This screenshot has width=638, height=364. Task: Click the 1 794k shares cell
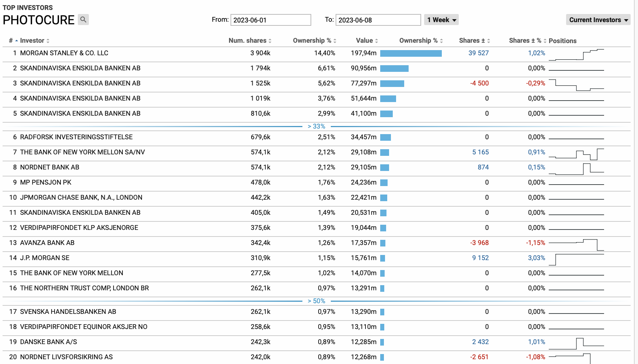[260, 68]
